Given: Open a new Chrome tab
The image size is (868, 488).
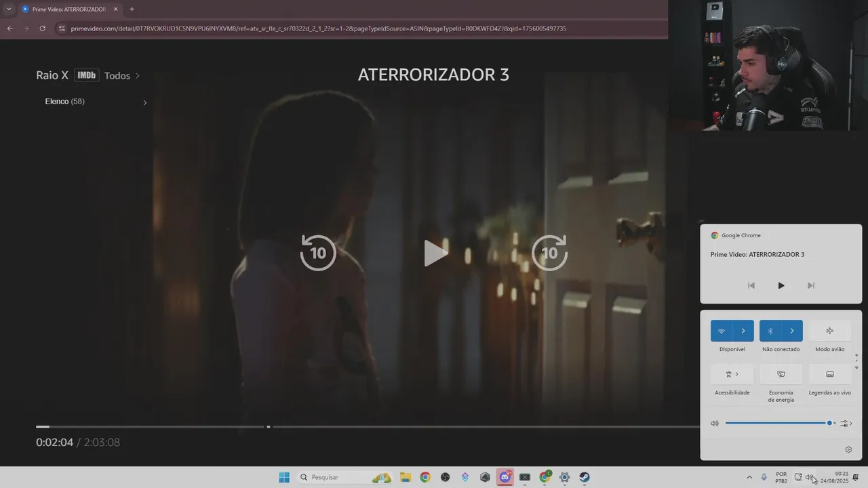Looking at the screenshot, I should [132, 9].
